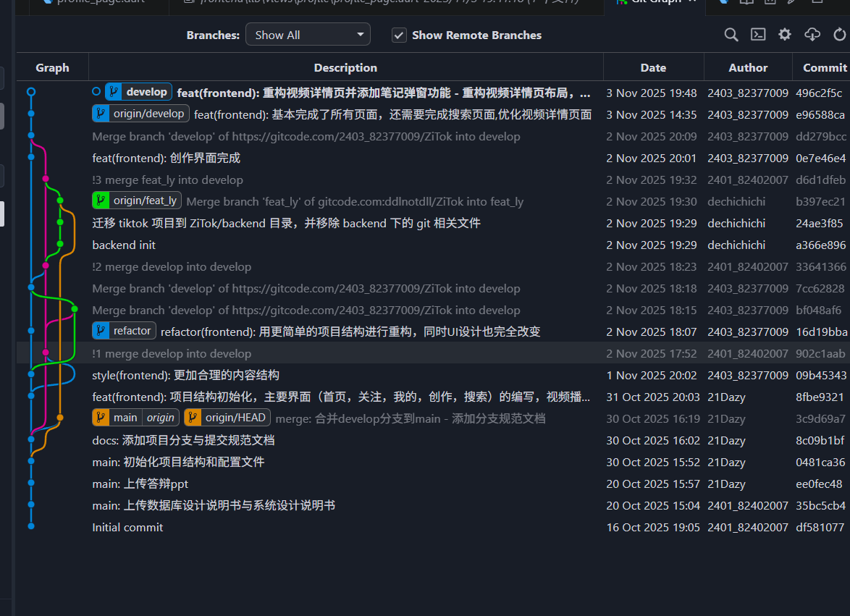Select the 'origin/HEAD' label
850x616 pixels.
pyautogui.click(x=227, y=418)
